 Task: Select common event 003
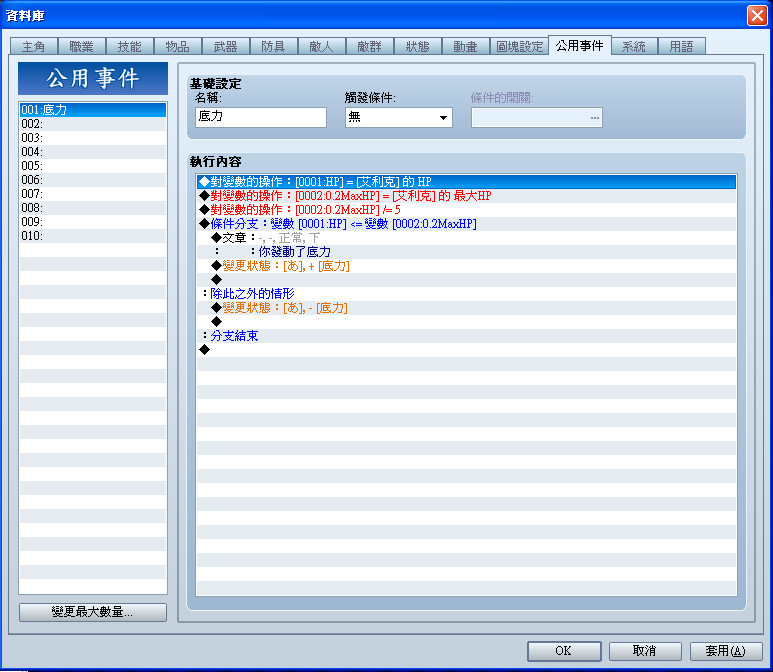tap(93, 138)
